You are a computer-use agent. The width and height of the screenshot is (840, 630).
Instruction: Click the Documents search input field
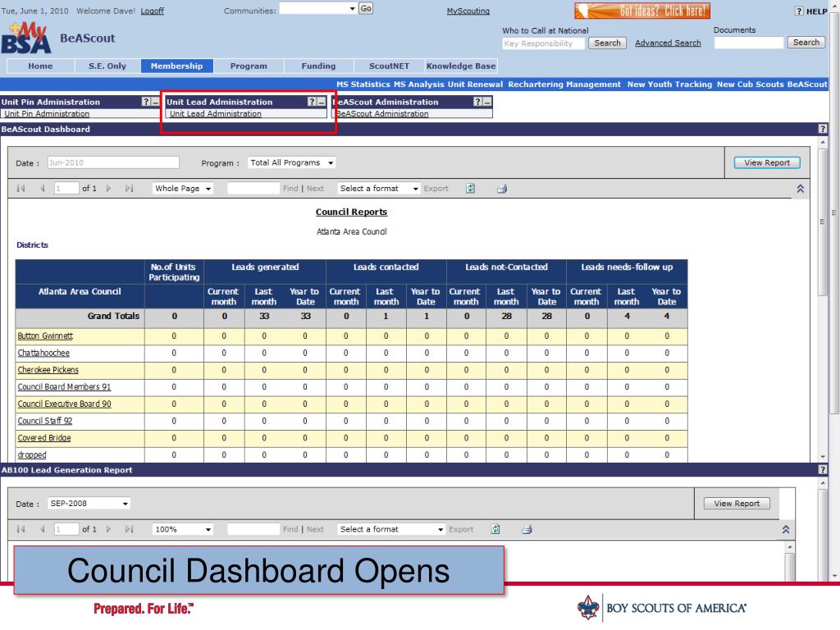[x=749, y=43]
